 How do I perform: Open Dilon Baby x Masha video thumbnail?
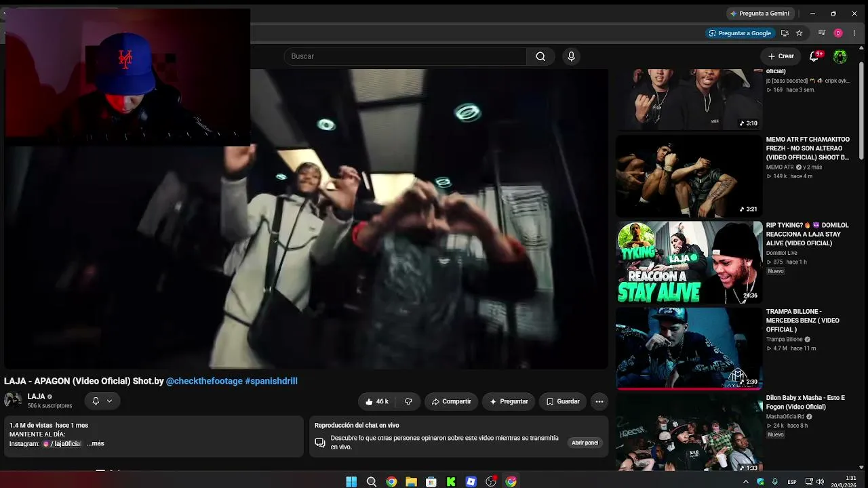[x=689, y=432]
